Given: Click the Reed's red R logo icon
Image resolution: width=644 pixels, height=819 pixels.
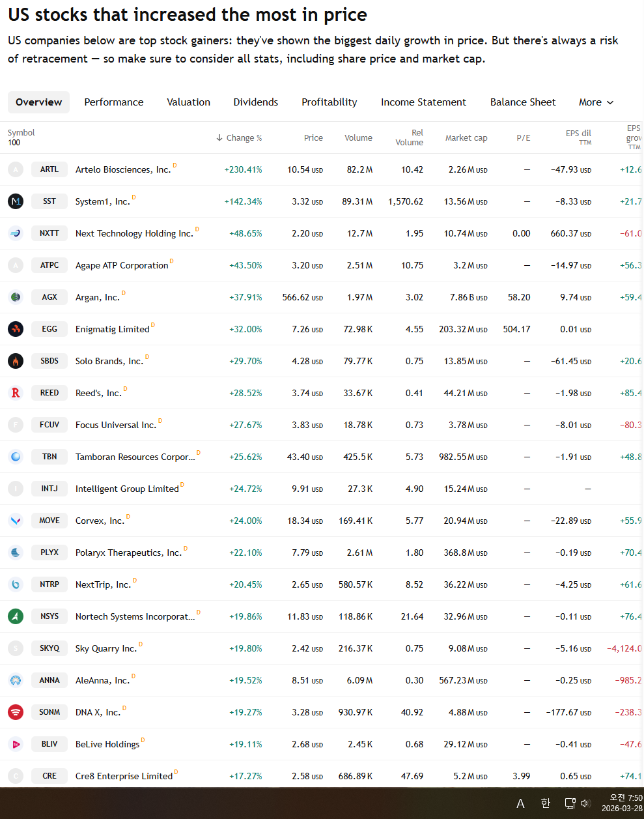Looking at the screenshot, I should point(16,393).
